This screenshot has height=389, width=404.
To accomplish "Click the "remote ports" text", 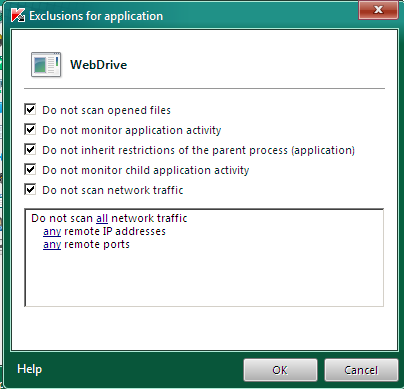I will coord(97,245).
